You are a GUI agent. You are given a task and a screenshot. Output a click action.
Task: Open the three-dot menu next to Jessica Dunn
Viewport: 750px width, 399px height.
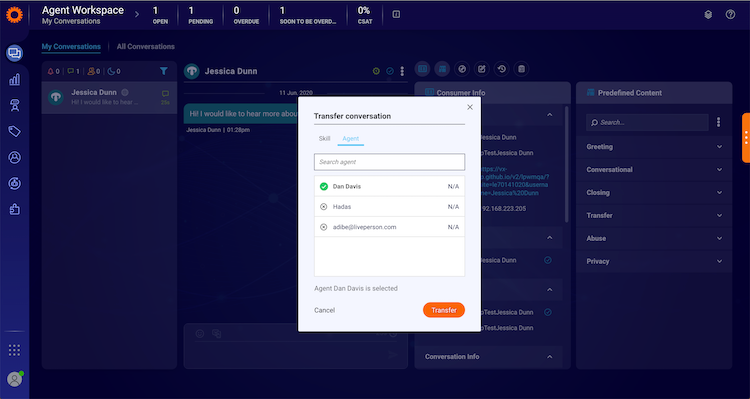tap(402, 71)
